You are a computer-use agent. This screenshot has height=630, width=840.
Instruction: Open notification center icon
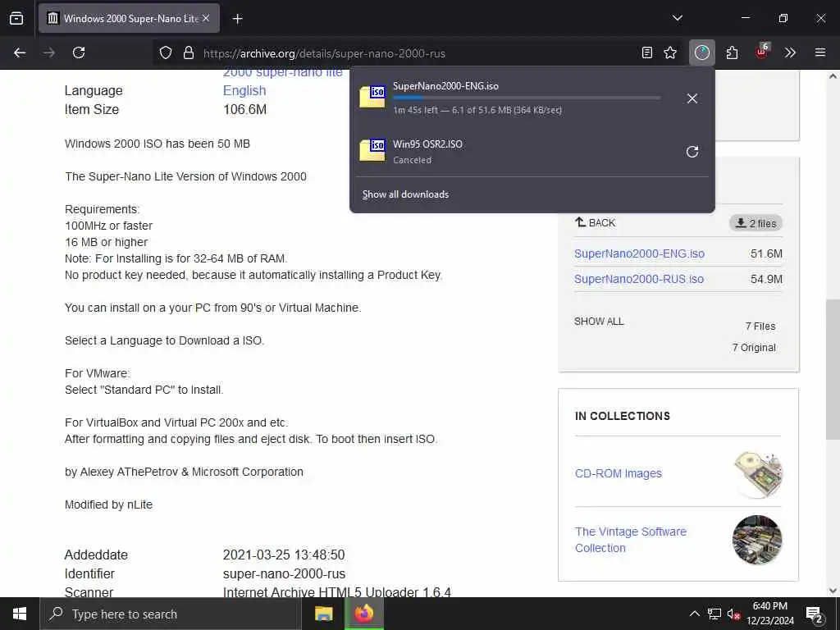pyautogui.click(x=815, y=614)
